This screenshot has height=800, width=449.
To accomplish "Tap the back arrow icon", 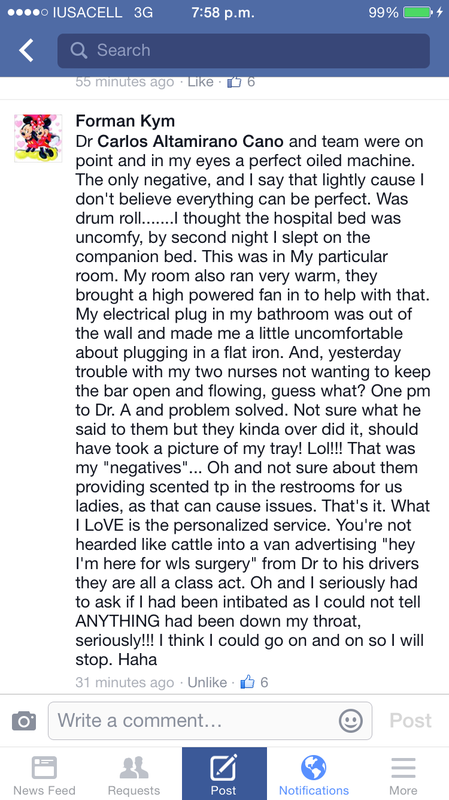I will 26,51.
